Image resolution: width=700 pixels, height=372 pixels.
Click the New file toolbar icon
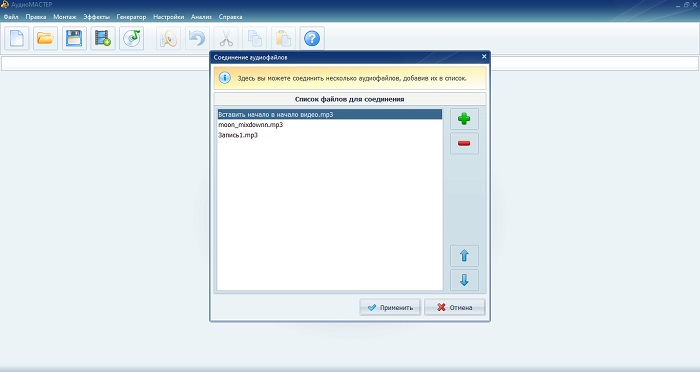tap(17, 38)
